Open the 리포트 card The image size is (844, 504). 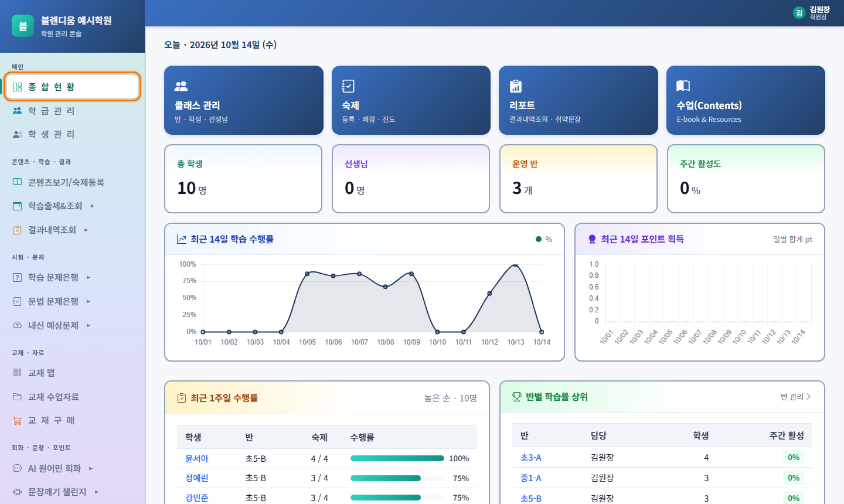point(578,100)
